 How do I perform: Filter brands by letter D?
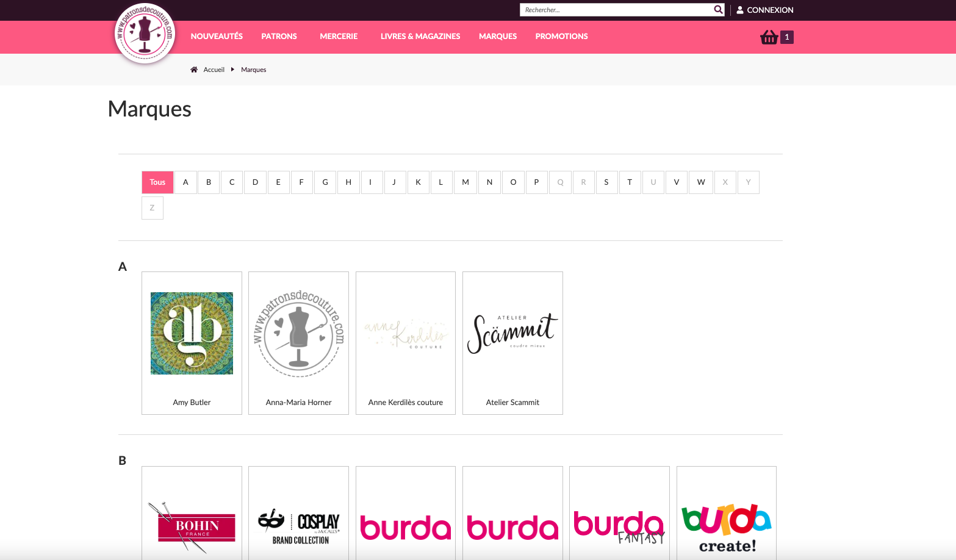(x=255, y=182)
